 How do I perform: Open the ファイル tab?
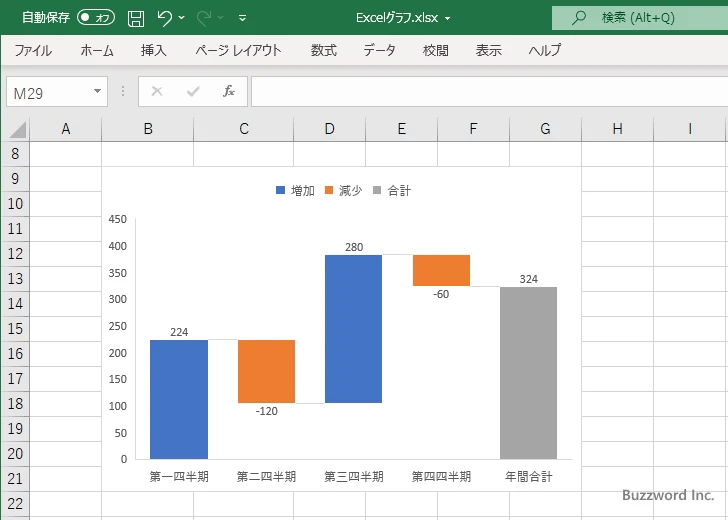click(x=33, y=50)
